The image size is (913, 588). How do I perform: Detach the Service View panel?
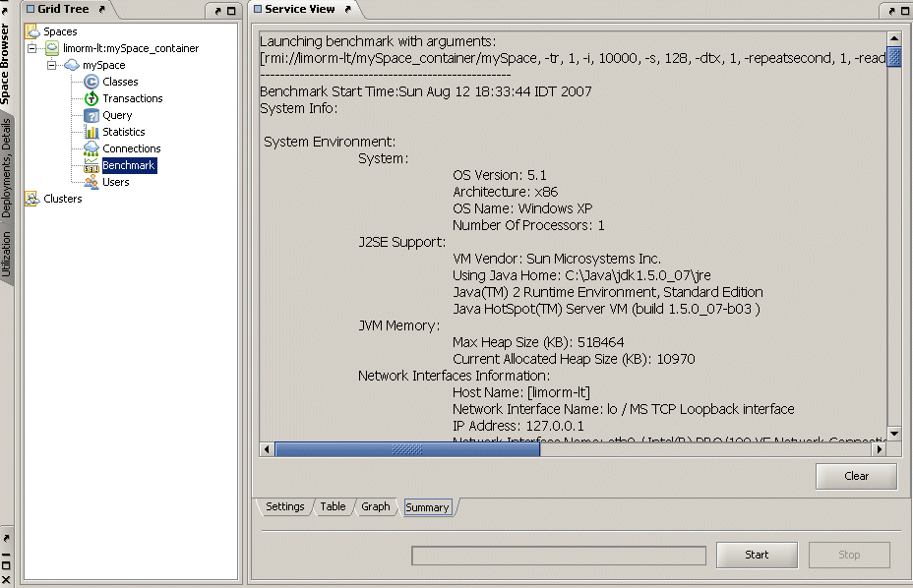click(x=892, y=11)
